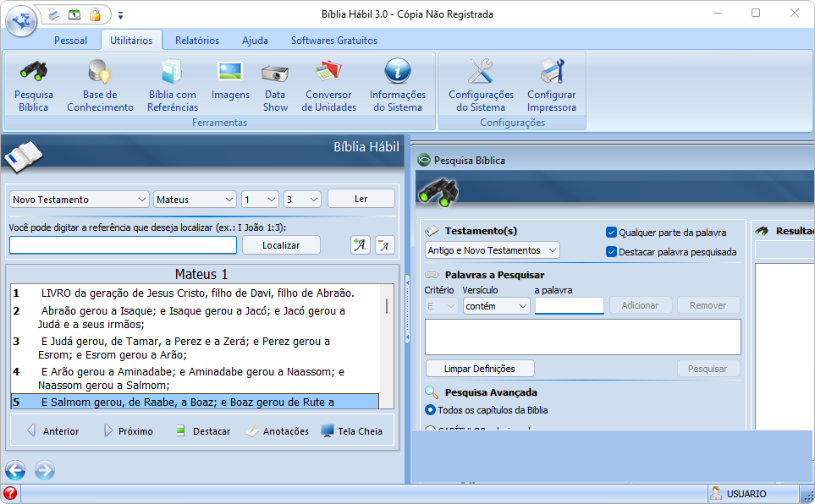Image resolution: width=815 pixels, height=504 pixels.
Task: Increase the text font size
Action: click(361, 244)
